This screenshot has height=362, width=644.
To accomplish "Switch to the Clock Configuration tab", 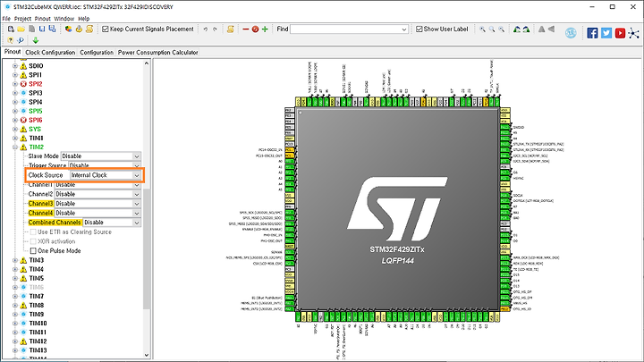I will click(x=50, y=53).
